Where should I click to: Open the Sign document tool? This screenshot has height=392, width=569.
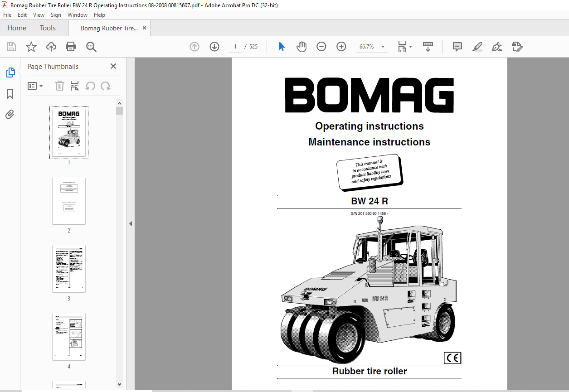(x=497, y=47)
